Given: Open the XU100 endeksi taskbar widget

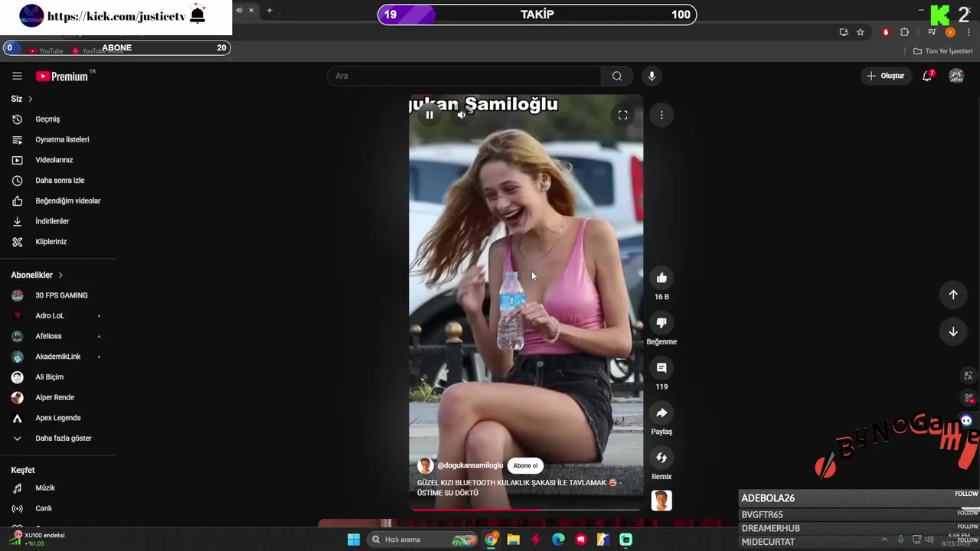Looking at the screenshot, I should pyautogui.click(x=38, y=539).
